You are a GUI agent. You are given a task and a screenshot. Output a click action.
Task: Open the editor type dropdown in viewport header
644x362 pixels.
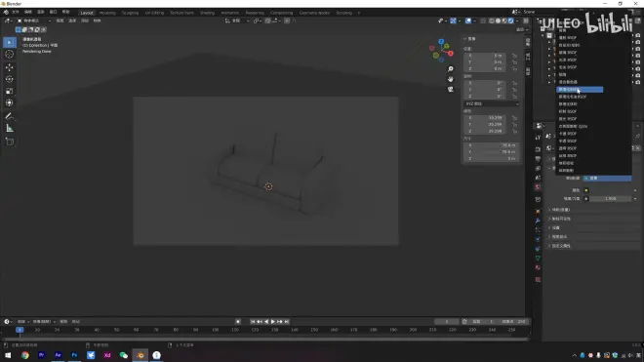click(x=8, y=20)
